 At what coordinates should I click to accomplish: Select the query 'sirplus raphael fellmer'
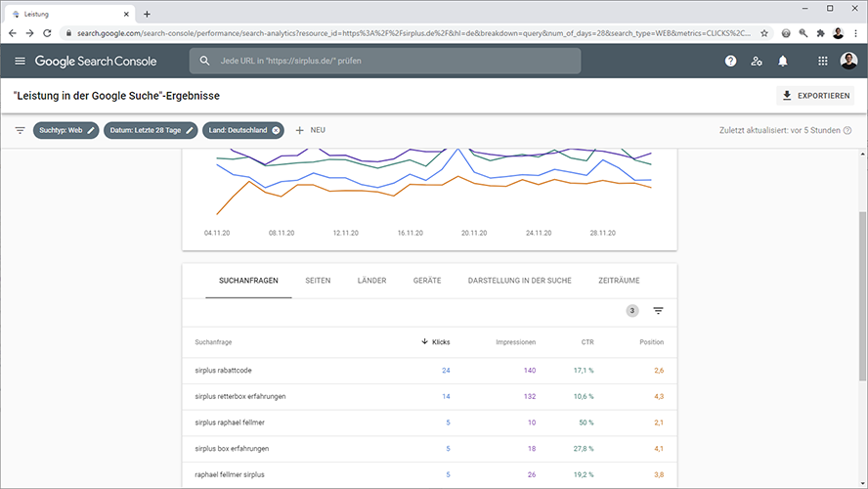(x=230, y=422)
